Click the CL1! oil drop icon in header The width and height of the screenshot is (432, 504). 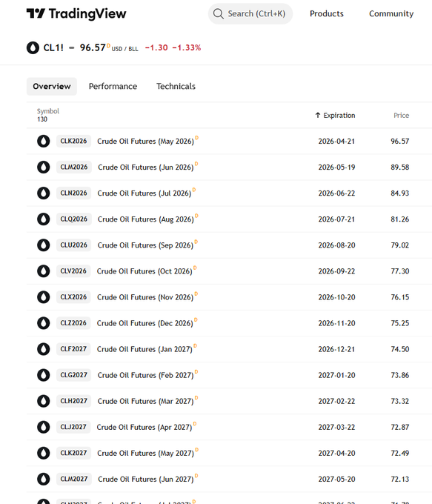coord(33,48)
